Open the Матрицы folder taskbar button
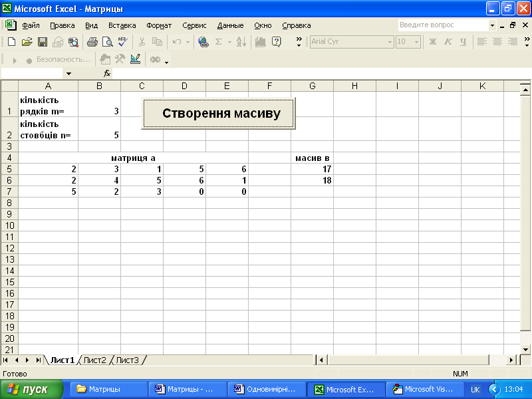This screenshot has width=532, height=399. coord(109,389)
